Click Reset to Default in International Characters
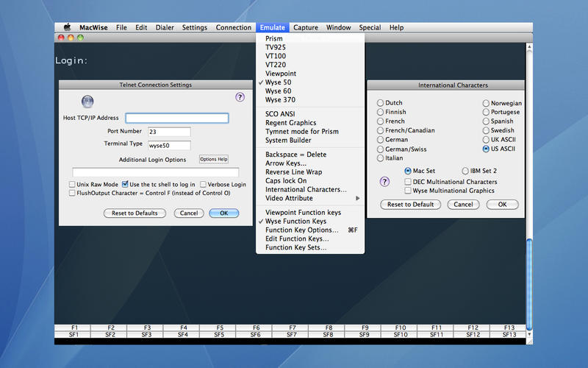This screenshot has width=588, height=368. [x=410, y=205]
